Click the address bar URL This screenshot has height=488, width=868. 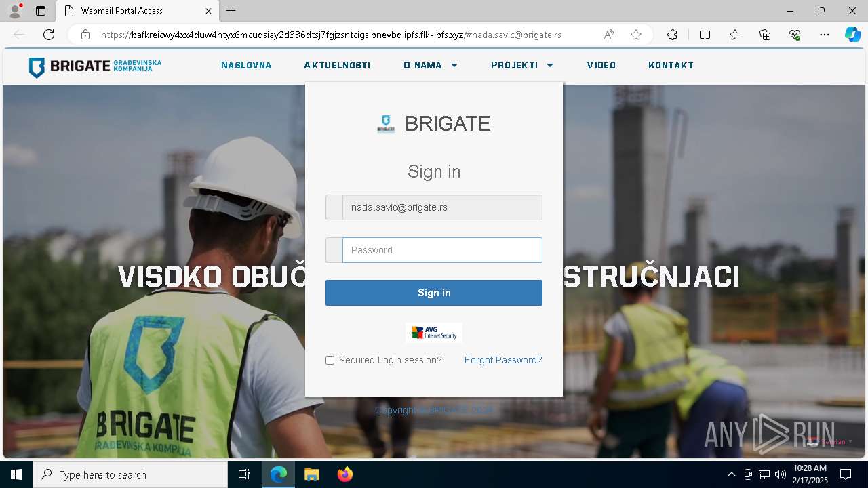331,35
